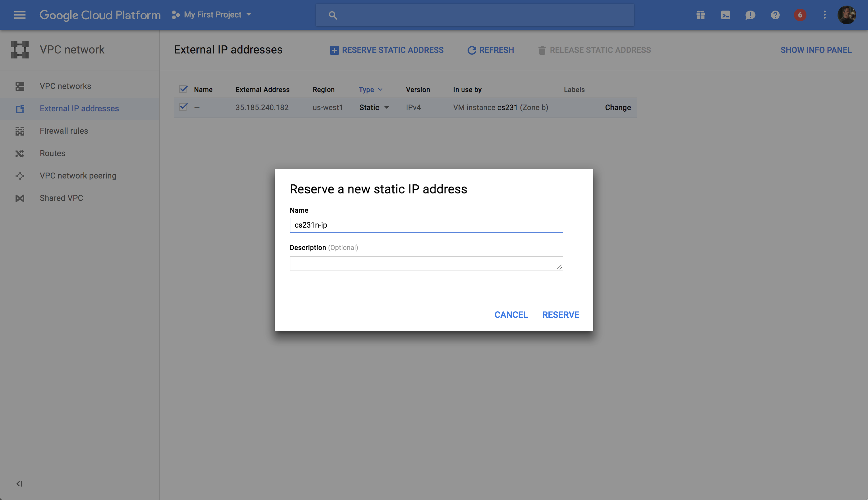868x500 pixels.
Task: Open the help question mark icon
Action: click(x=775, y=15)
